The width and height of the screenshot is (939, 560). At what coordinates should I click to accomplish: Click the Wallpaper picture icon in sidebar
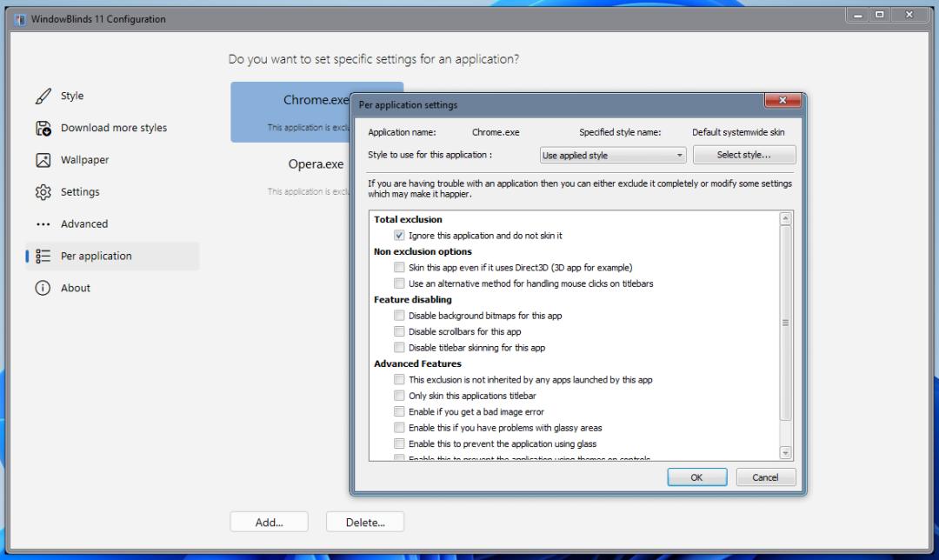(42, 160)
